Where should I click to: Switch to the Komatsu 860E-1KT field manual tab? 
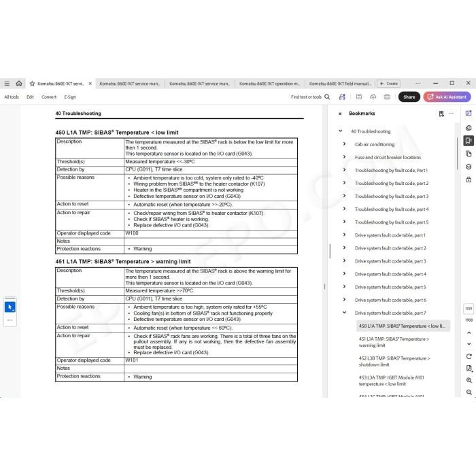pos(340,84)
